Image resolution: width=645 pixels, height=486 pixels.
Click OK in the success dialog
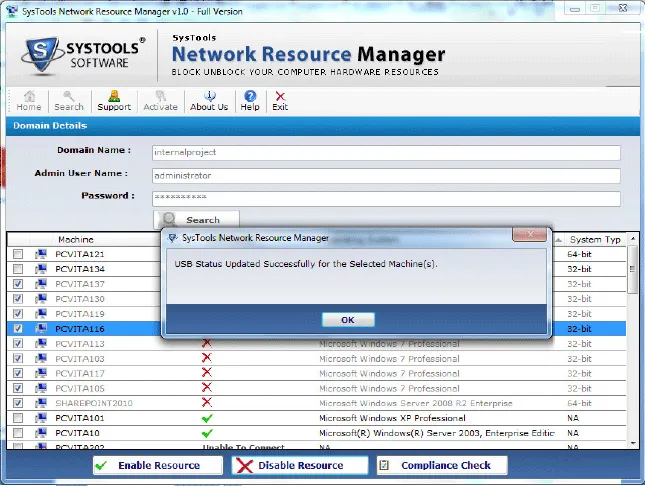click(x=348, y=320)
